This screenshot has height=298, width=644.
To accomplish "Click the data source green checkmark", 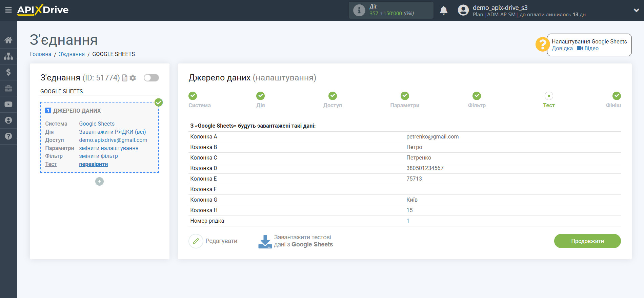I will point(159,103).
